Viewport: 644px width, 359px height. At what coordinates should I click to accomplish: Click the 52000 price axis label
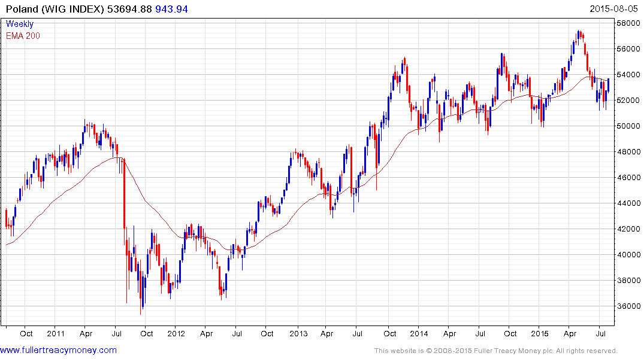628,101
